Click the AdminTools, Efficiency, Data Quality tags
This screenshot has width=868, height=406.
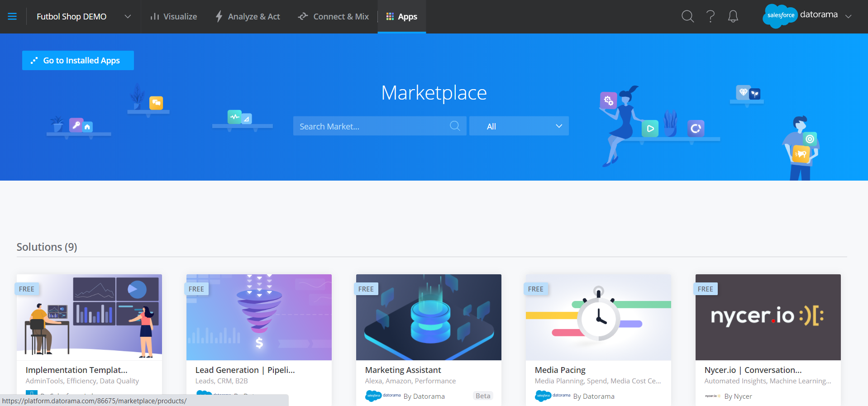click(82, 381)
